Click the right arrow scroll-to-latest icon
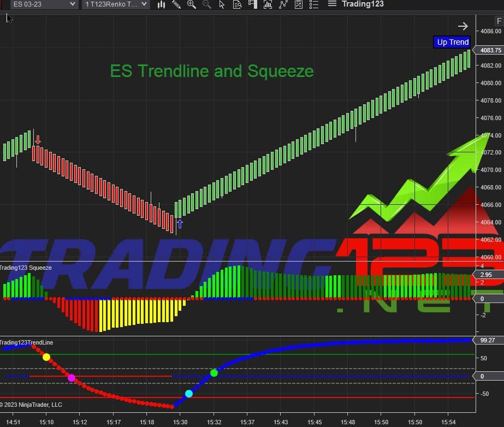The image size is (504, 427). coord(463,26)
